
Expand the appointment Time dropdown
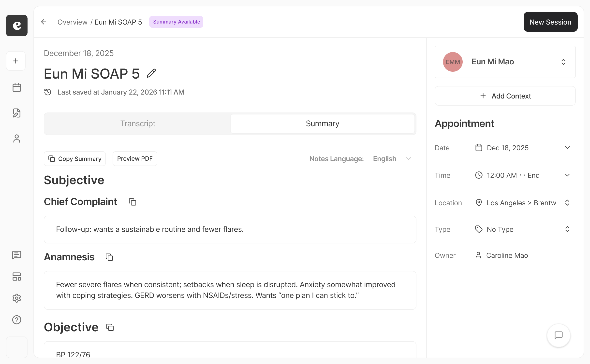point(523,175)
